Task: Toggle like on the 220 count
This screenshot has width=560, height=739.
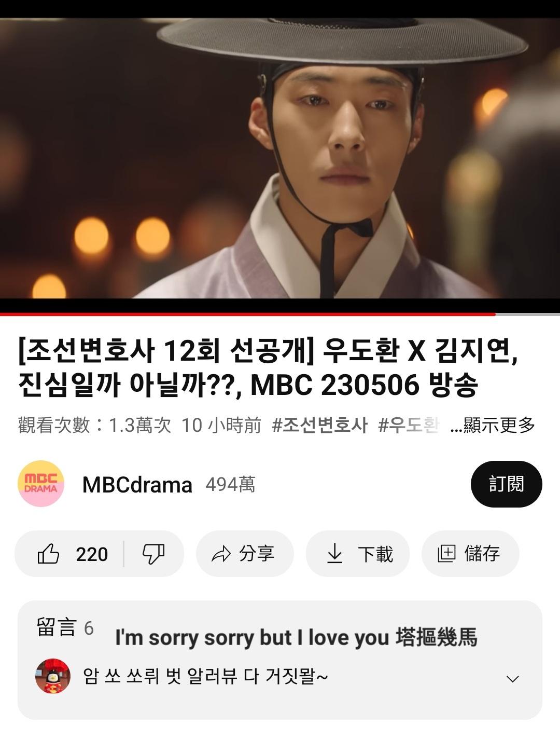Action: 92,554
